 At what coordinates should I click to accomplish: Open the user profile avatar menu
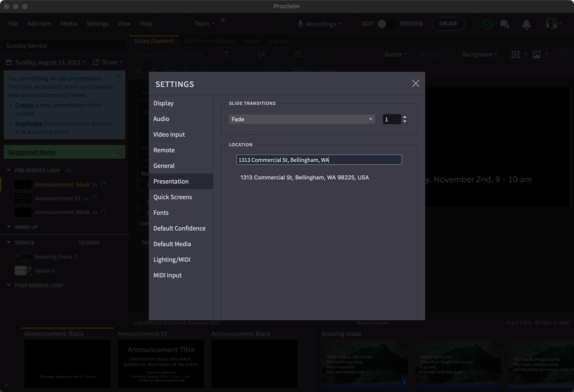pyautogui.click(x=553, y=24)
